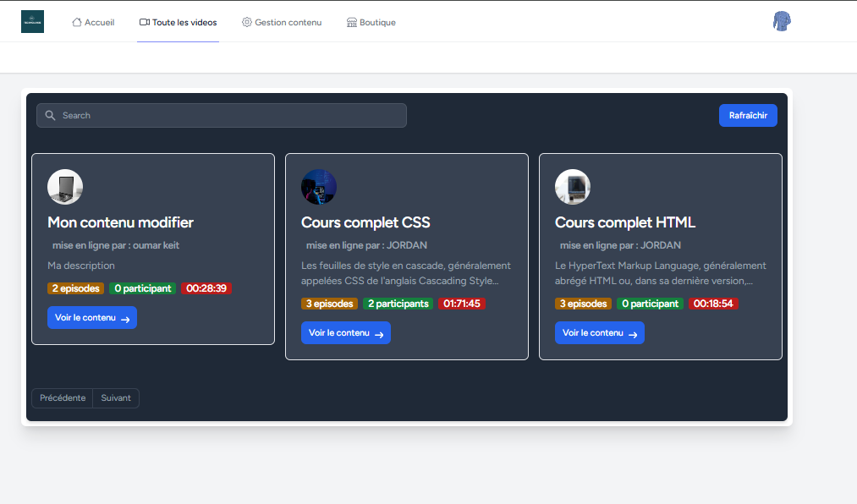Go to the Précédente page

[63, 398]
